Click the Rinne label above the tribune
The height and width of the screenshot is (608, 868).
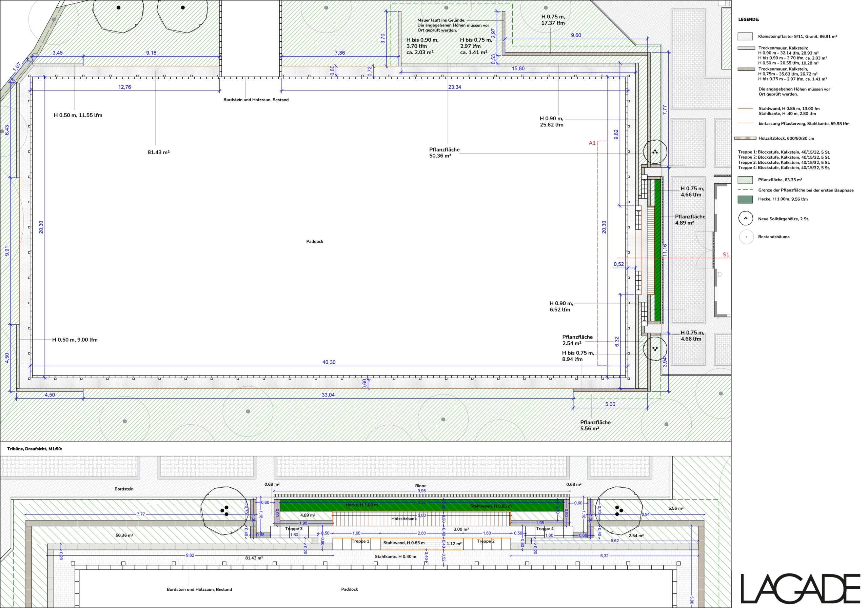[x=420, y=486]
